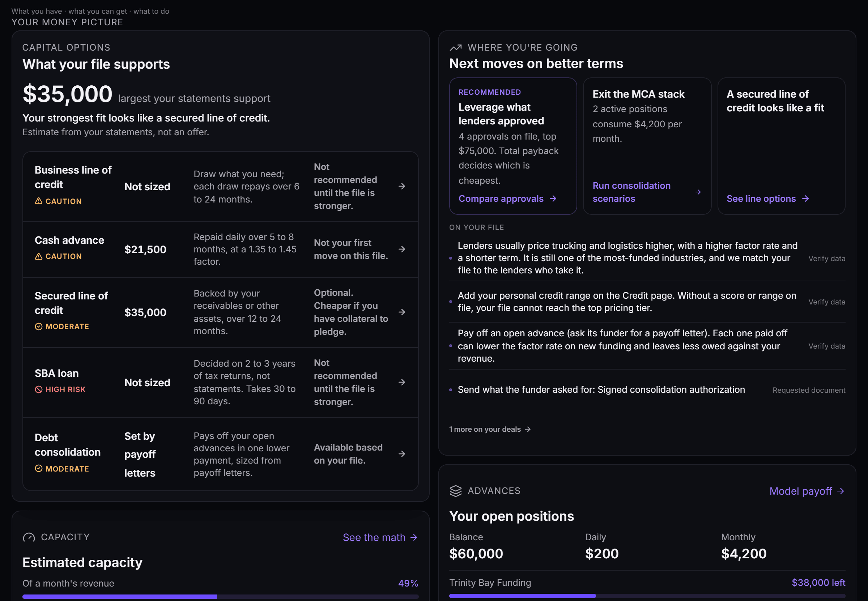Open the See the math link
The width and height of the screenshot is (868, 601).
tap(380, 537)
